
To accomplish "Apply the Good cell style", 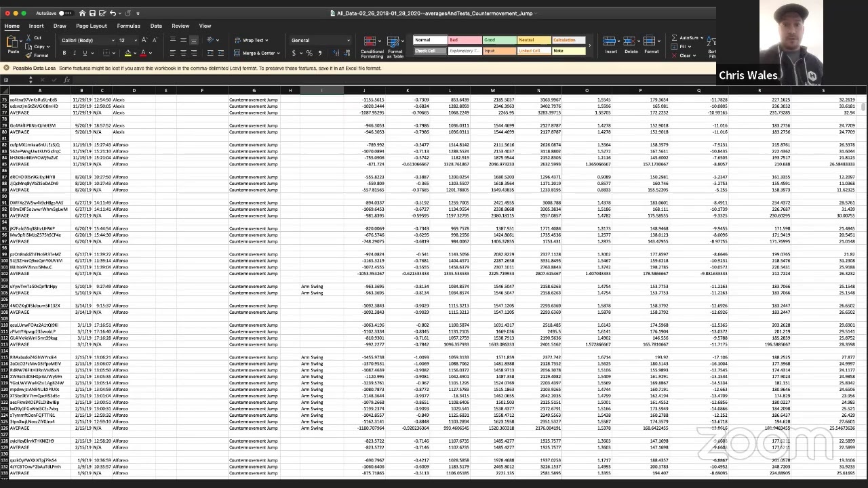I will click(499, 40).
